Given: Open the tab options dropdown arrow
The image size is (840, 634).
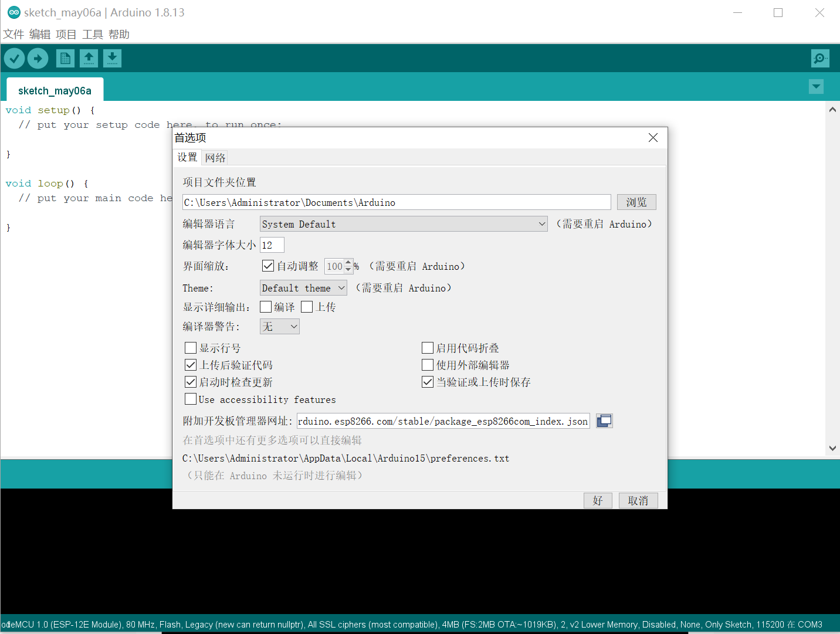Looking at the screenshot, I should tap(816, 87).
